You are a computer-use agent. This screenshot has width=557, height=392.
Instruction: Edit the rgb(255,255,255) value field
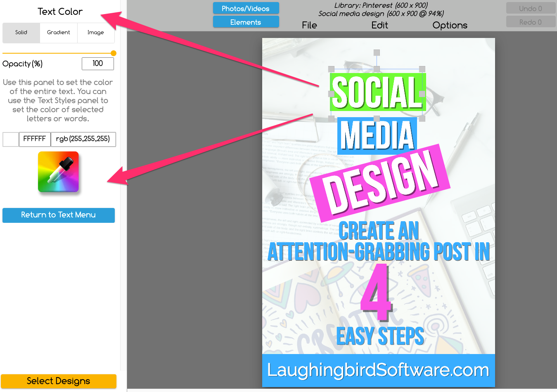click(83, 139)
